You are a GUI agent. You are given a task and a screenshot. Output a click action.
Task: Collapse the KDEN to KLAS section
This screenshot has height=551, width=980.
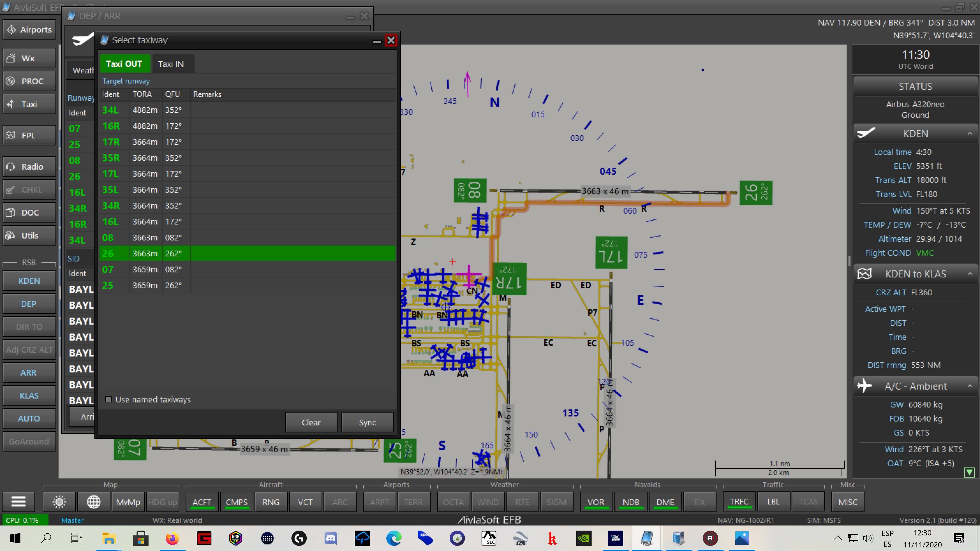tap(970, 274)
